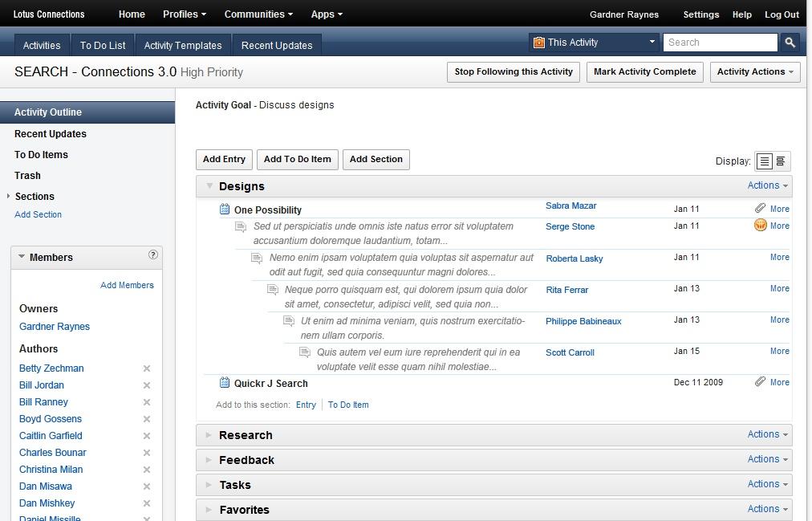
Task: Remove Caitlin Garfield with X icon
Action: (x=147, y=436)
